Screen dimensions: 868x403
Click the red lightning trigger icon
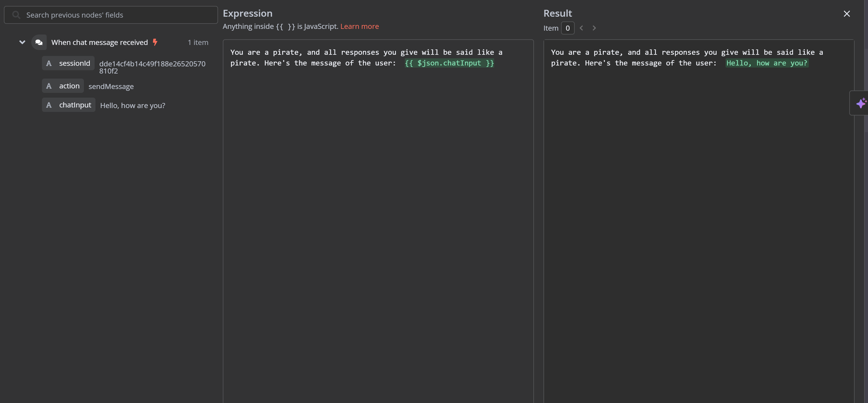pyautogui.click(x=155, y=42)
